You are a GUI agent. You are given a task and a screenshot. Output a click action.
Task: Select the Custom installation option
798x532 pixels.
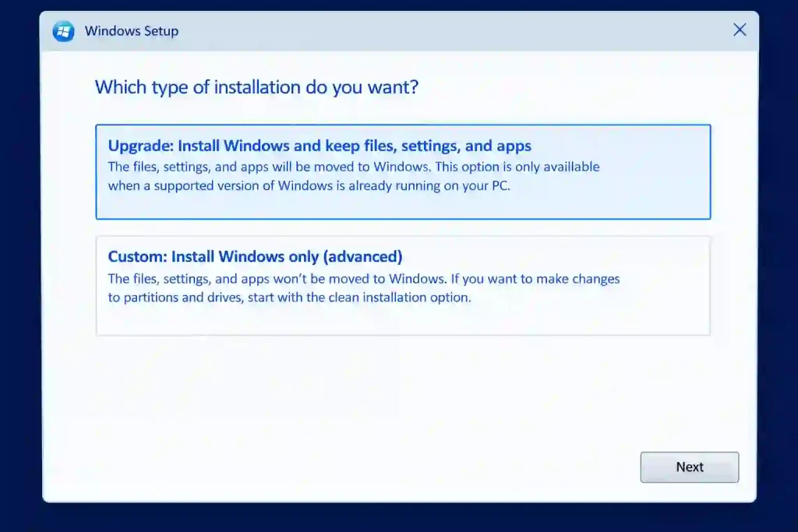[403, 286]
